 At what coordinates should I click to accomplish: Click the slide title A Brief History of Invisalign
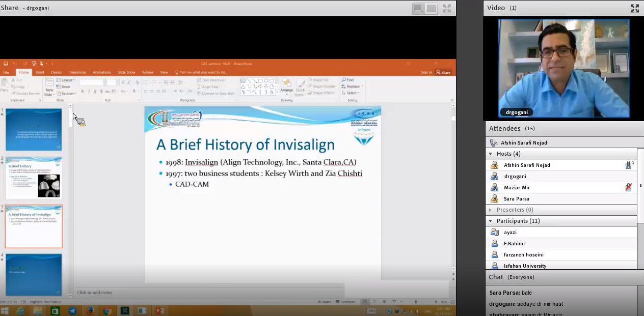(x=245, y=145)
